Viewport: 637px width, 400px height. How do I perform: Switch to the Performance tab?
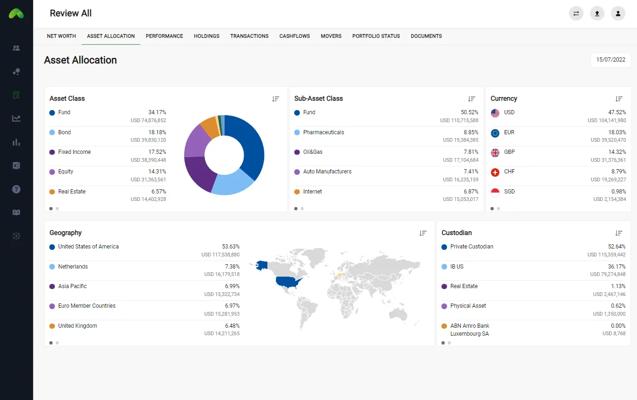pos(164,36)
